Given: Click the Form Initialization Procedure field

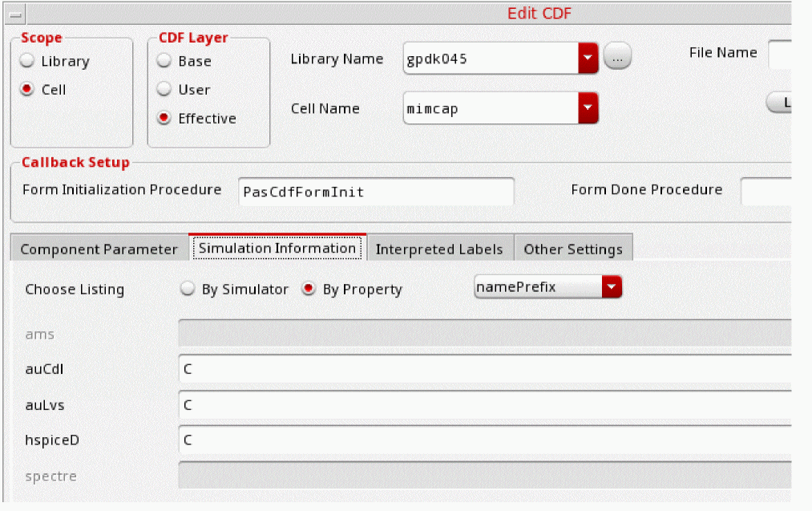Looking at the screenshot, I should [376, 192].
